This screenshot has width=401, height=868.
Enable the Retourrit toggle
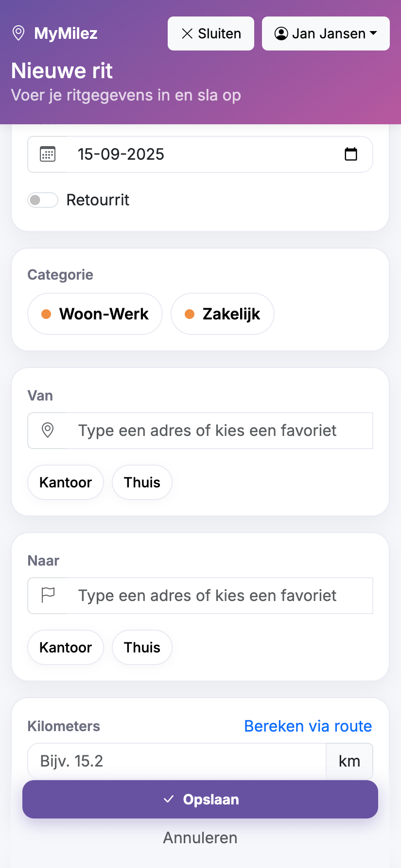click(43, 200)
